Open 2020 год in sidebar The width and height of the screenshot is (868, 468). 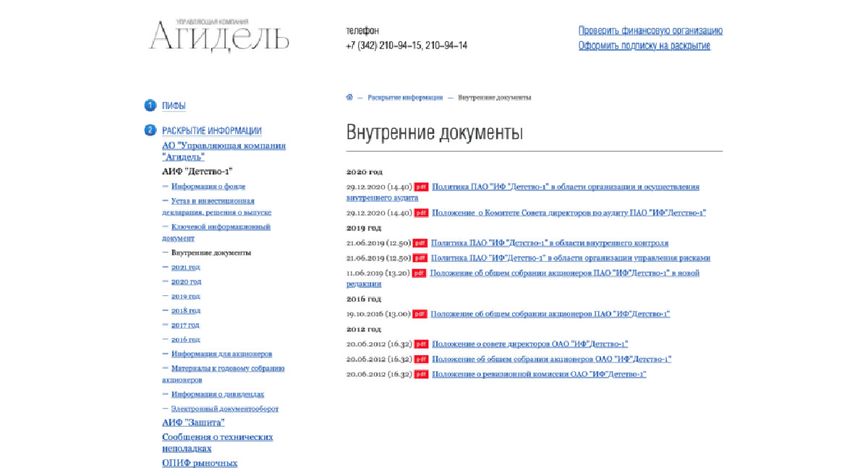click(x=186, y=282)
